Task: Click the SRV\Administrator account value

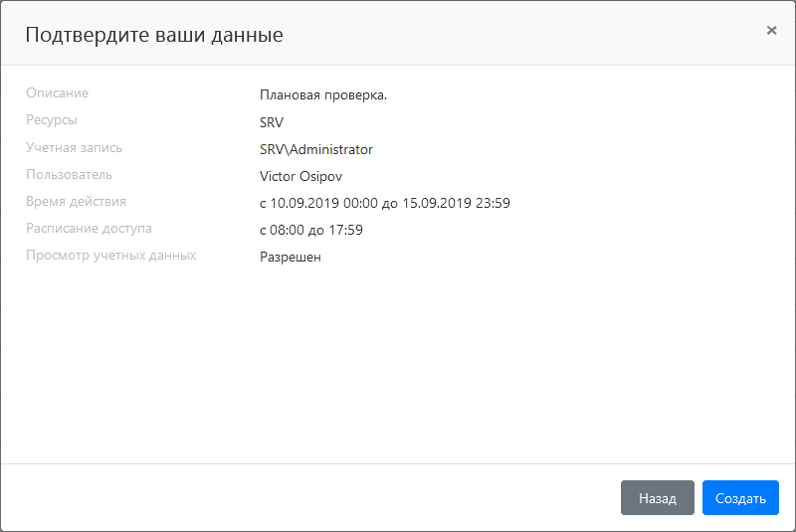Action: pos(315,149)
